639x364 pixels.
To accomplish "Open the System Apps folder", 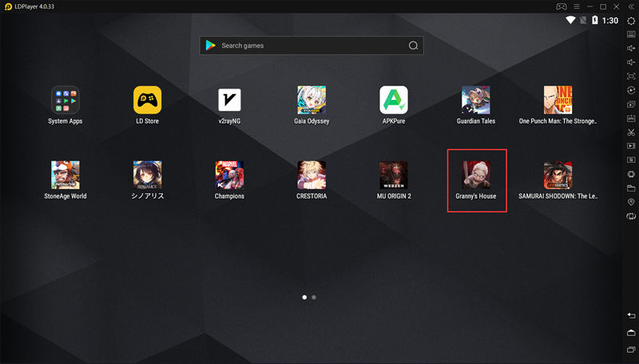I will click(65, 100).
